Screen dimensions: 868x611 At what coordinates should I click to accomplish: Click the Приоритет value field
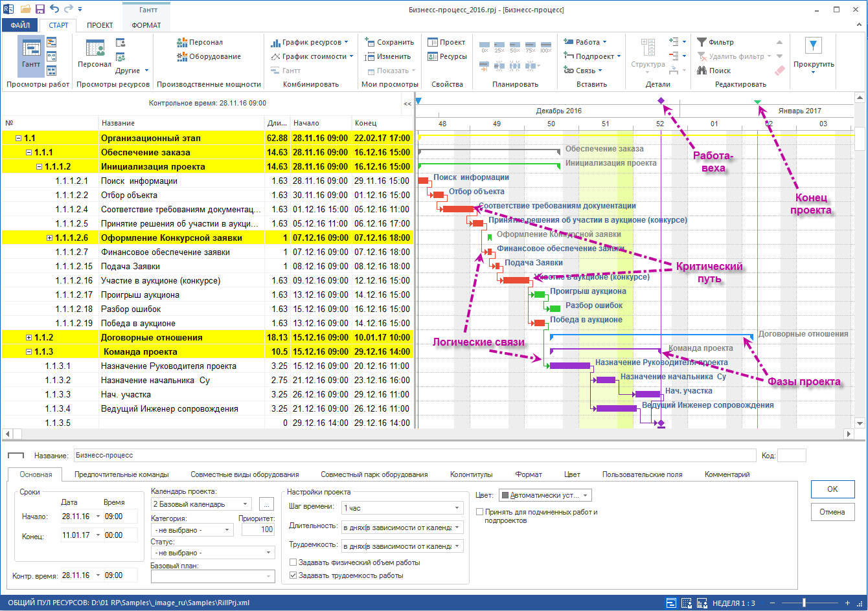click(258, 529)
